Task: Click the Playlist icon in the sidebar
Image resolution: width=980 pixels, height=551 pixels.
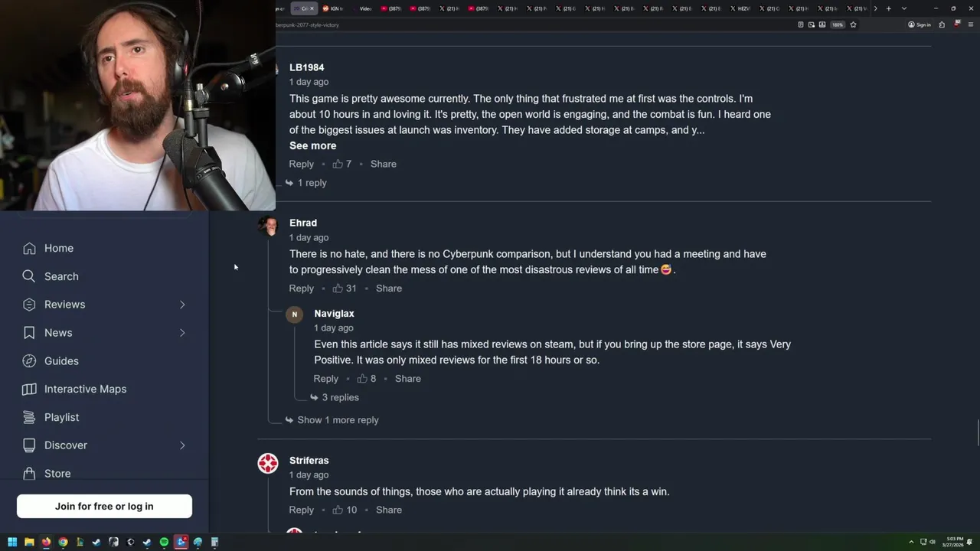Action: point(29,417)
